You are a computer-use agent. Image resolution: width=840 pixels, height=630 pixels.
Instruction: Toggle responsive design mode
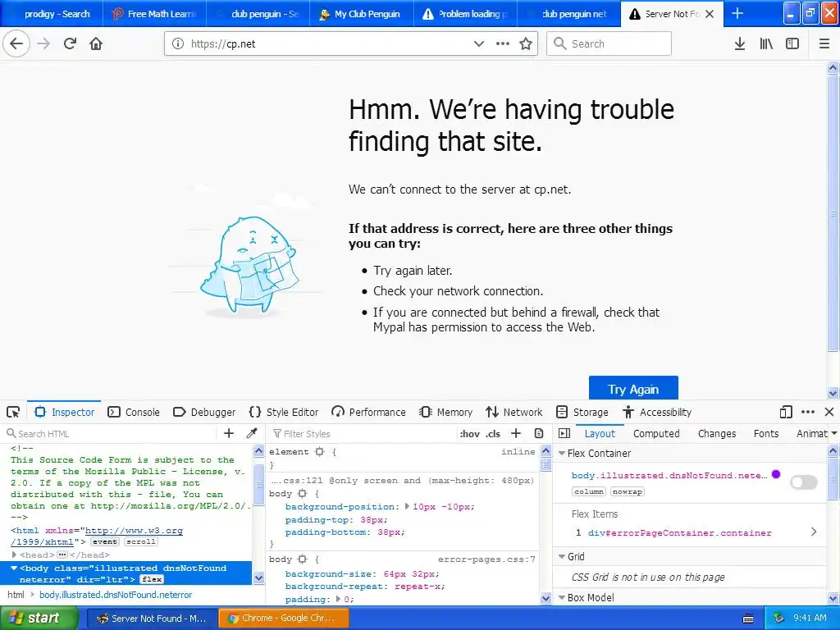(786, 412)
